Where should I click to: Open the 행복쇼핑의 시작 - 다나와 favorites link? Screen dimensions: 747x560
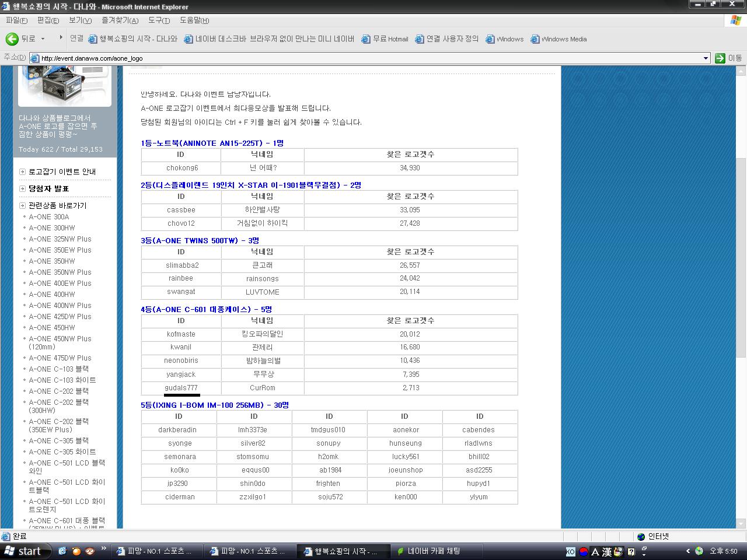[133, 39]
